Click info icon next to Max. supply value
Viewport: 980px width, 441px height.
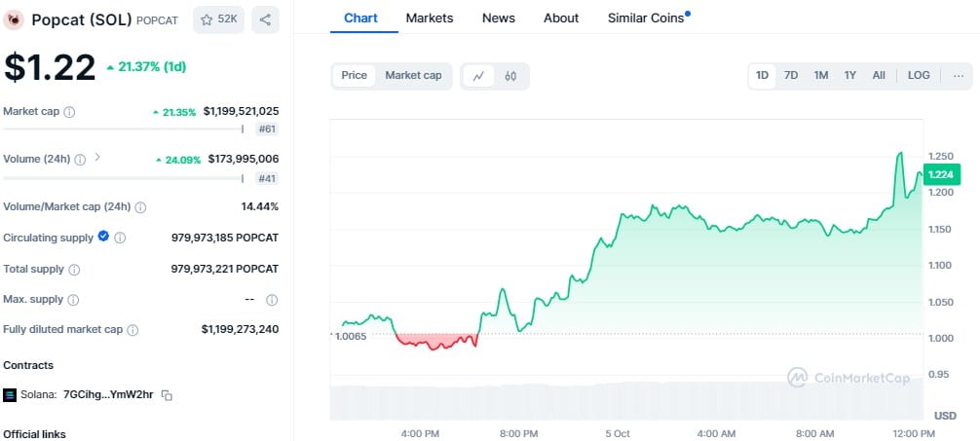(x=272, y=300)
